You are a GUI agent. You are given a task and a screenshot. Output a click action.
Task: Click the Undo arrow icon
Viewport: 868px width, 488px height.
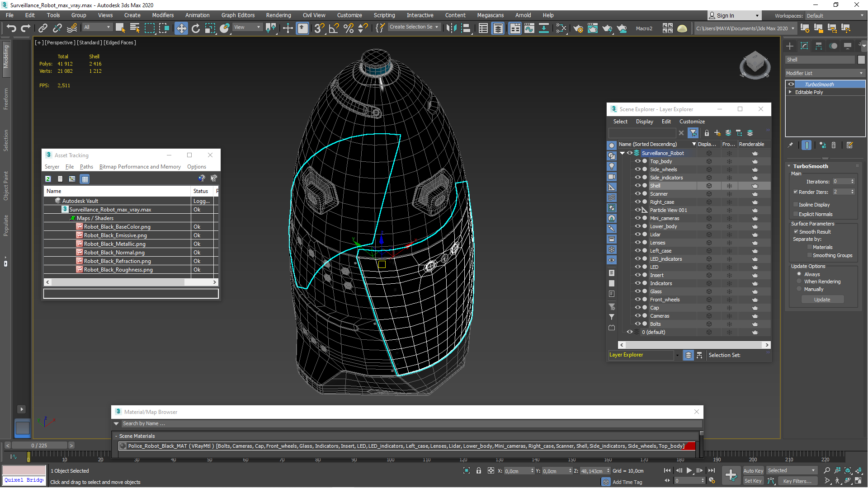tap(11, 28)
